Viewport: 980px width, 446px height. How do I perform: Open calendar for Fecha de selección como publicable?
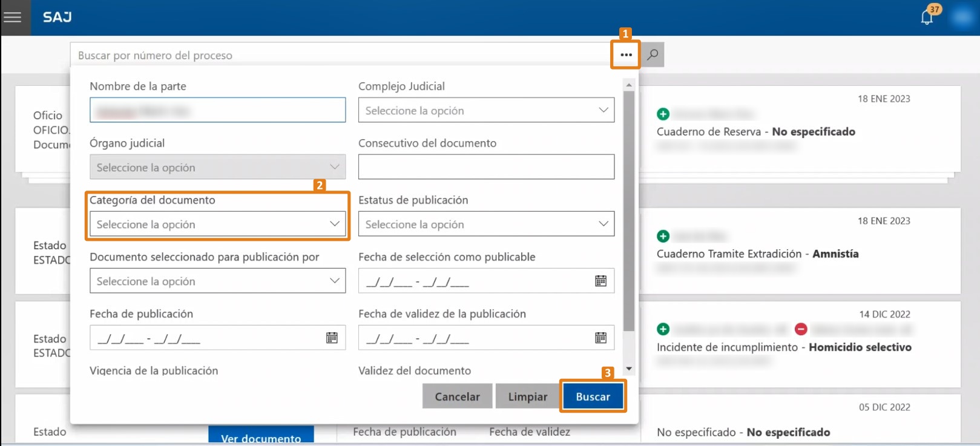[x=600, y=281]
